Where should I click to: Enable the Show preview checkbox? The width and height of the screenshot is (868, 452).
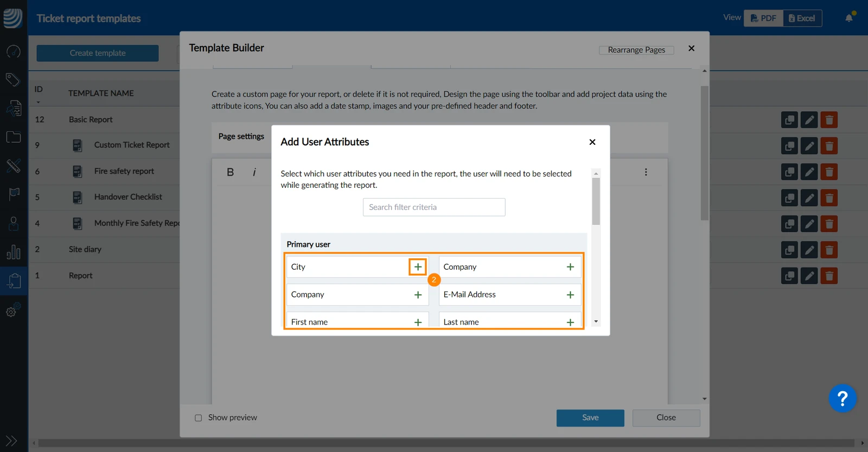pos(198,418)
